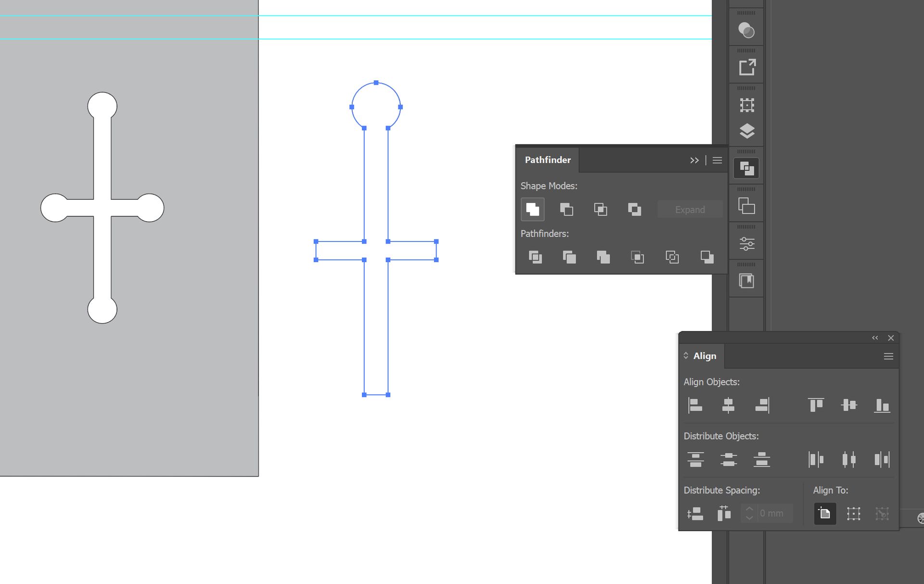Toggle Align to Key Object option
Screen dimensions: 924x584
click(882, 513)
